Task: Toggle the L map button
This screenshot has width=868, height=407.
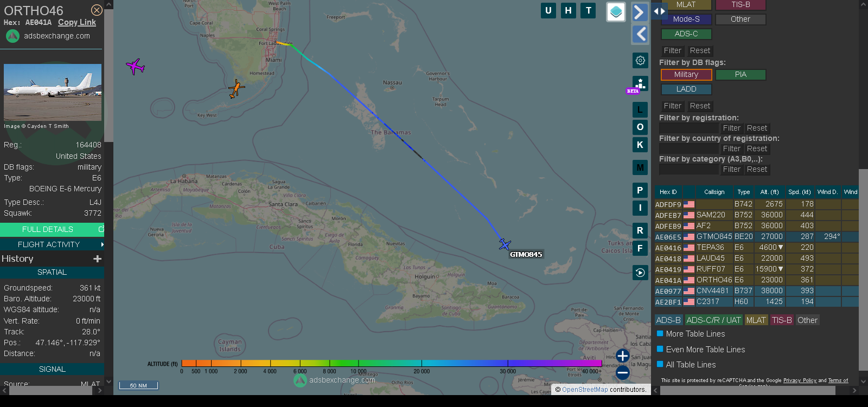Action: [640, 110]
